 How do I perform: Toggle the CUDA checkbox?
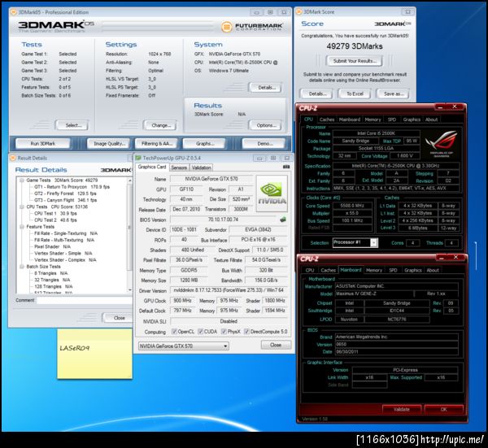200,332
